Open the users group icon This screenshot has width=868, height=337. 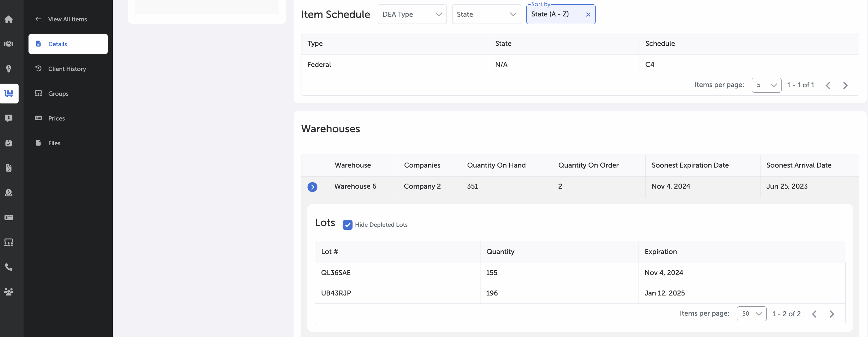click(x=9, y=292)
